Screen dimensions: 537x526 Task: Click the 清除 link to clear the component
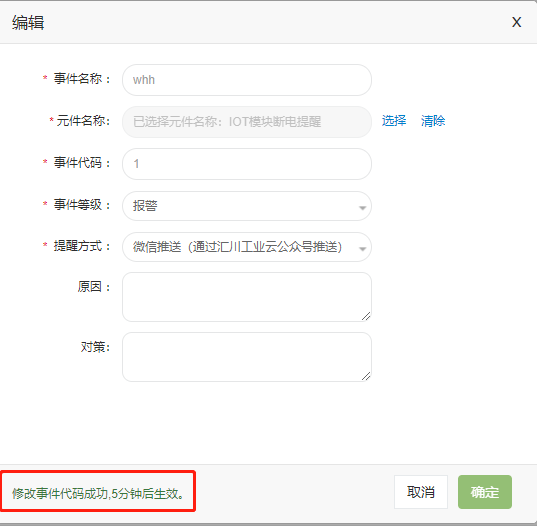coord(433,121)
